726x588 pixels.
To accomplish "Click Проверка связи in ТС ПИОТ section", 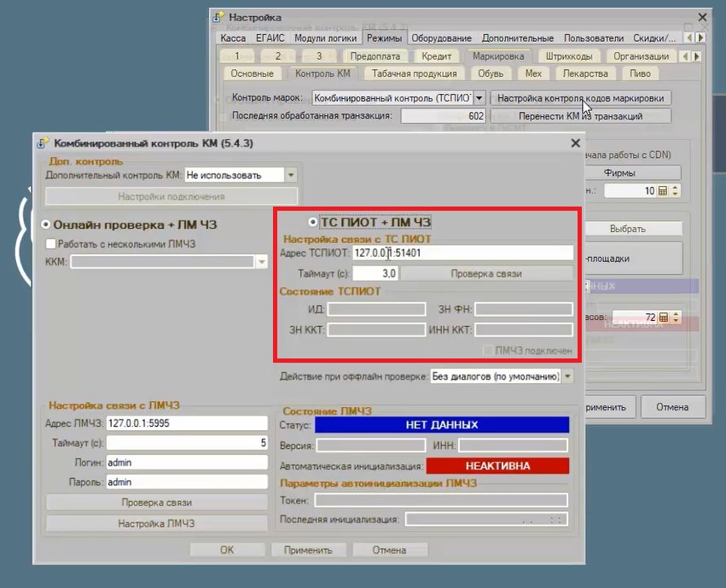I will coord(486,274).
